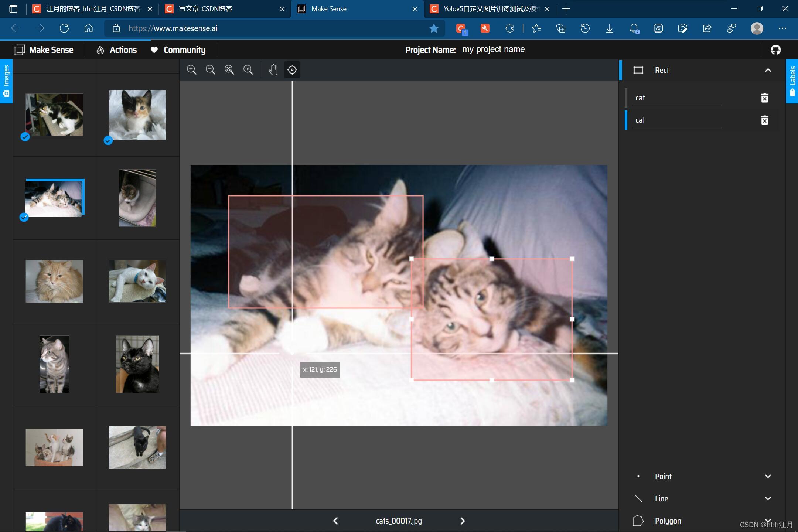Select the hand drag-image tool
The height and width of the screenshot is (532, 798).
pos(273,70)
